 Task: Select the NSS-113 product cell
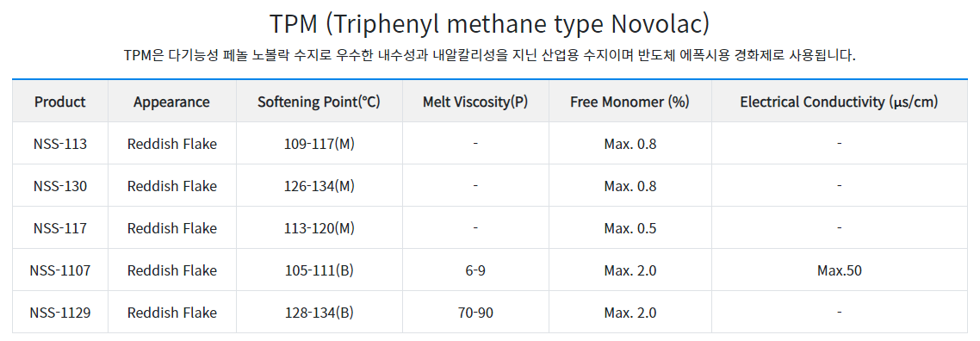[x=60, y=144]
